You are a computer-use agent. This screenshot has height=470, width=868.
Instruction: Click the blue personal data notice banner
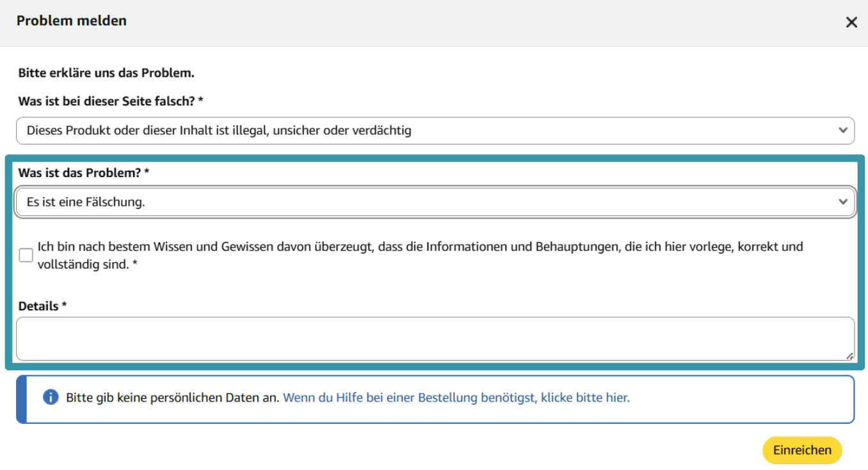[435, 397]
